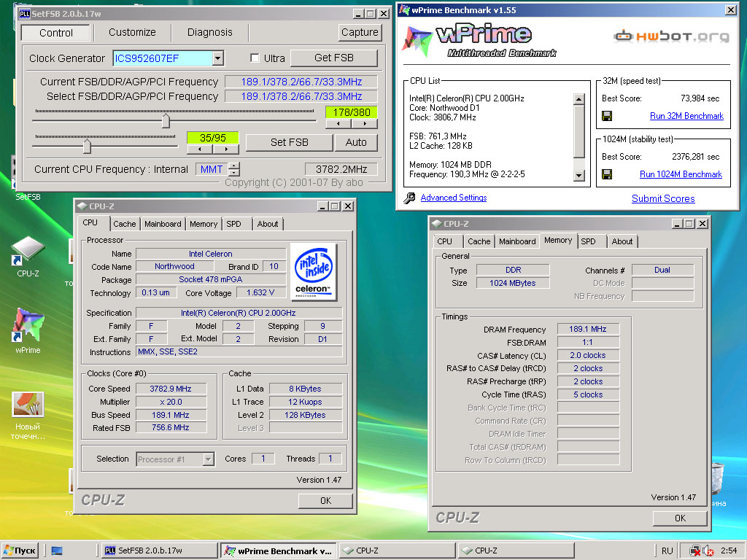Image resolution: width=747 pixels, height=560 pixels.
Task: Decrease the MMT spinner with the down arrow
Action: (234, 172)
